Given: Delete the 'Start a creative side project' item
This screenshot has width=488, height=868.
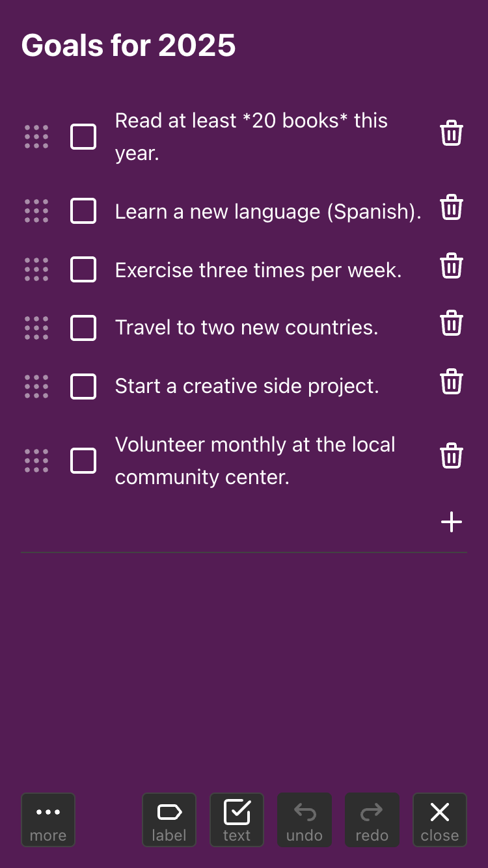Looking at the screenshot, I should [x=452, y=382].
